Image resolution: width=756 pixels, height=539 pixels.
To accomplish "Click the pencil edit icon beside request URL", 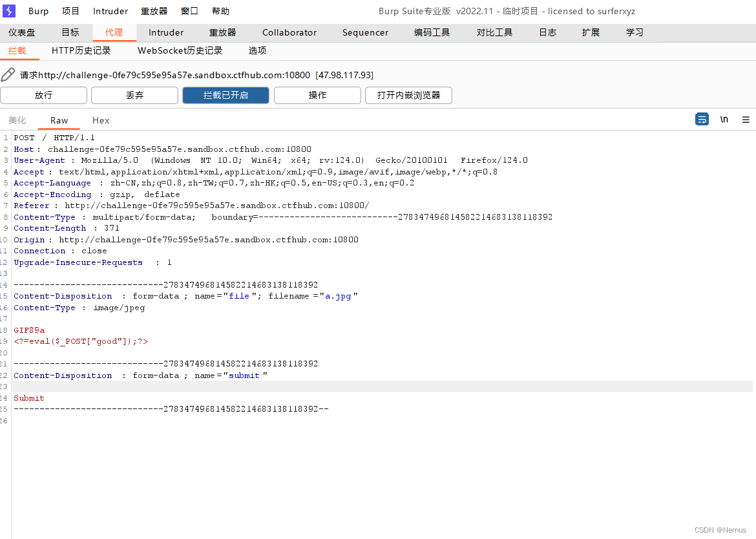I will (x=8, y=75).
